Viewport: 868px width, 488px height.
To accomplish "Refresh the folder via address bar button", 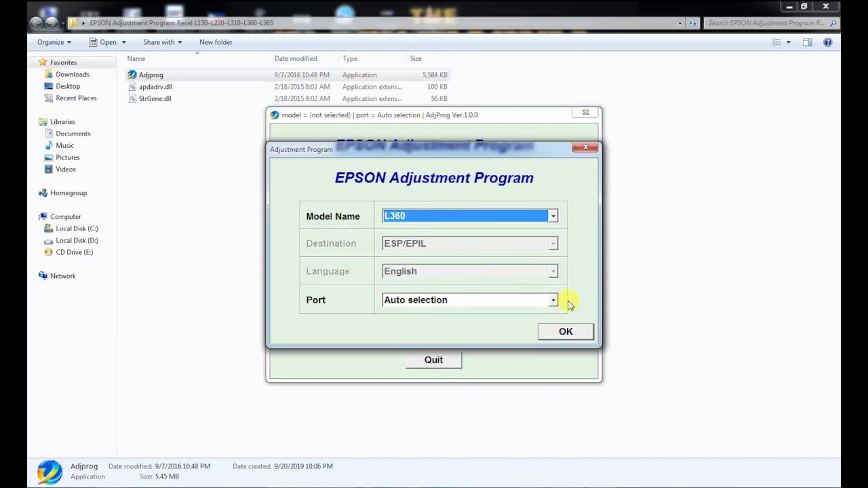I will click(692, 23).
